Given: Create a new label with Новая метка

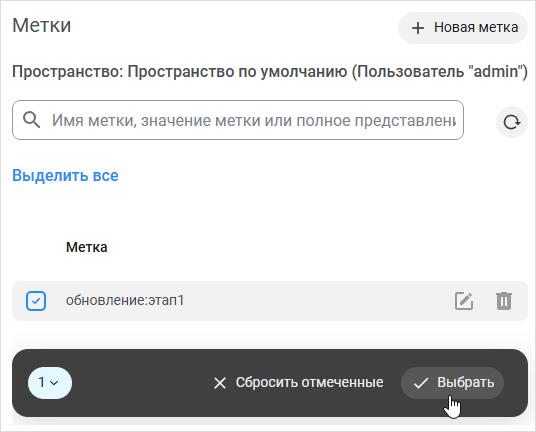Looking at the screenshot, I should coord(463,28).
